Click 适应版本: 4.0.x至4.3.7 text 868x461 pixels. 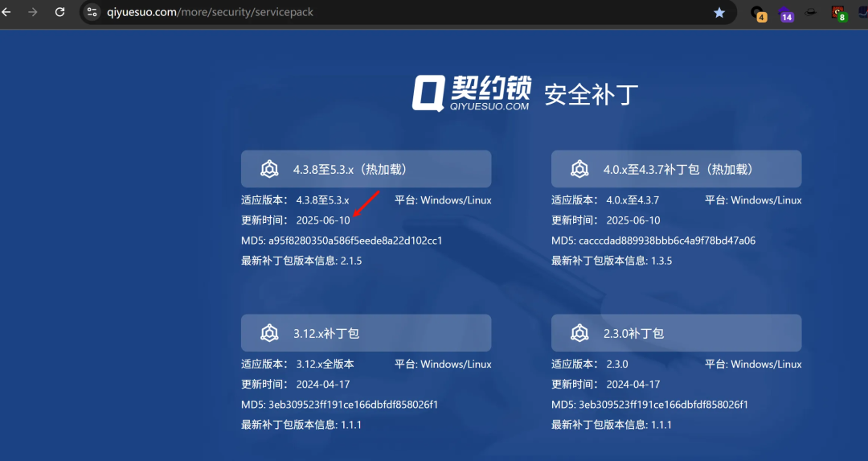point(605,200)
